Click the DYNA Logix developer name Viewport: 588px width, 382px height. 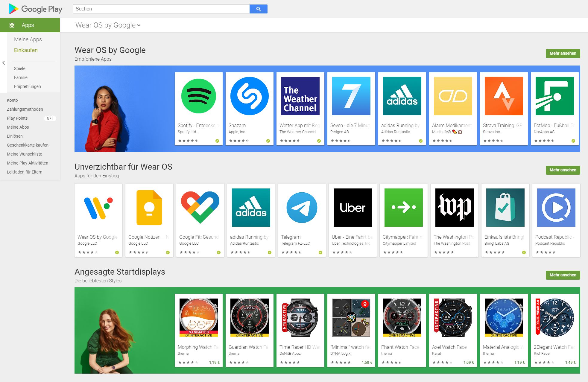[x=340, y=354]
